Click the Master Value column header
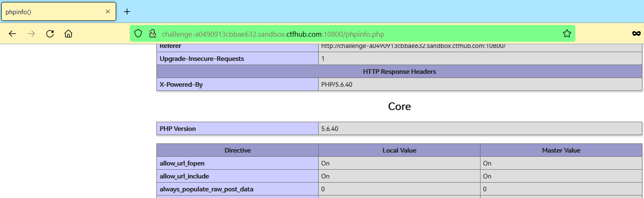644x198 pixels. (x=561, y=150)
